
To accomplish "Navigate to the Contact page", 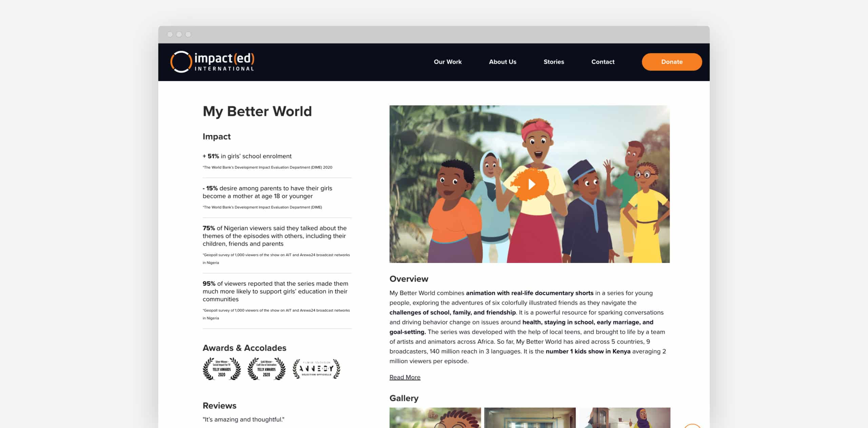I will (603, 62).
